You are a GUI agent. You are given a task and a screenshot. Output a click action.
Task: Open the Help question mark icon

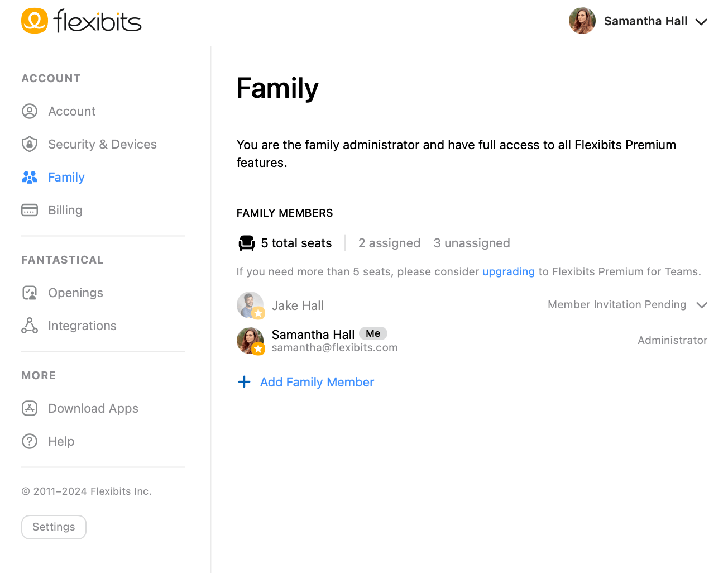[x=30, y=441]
